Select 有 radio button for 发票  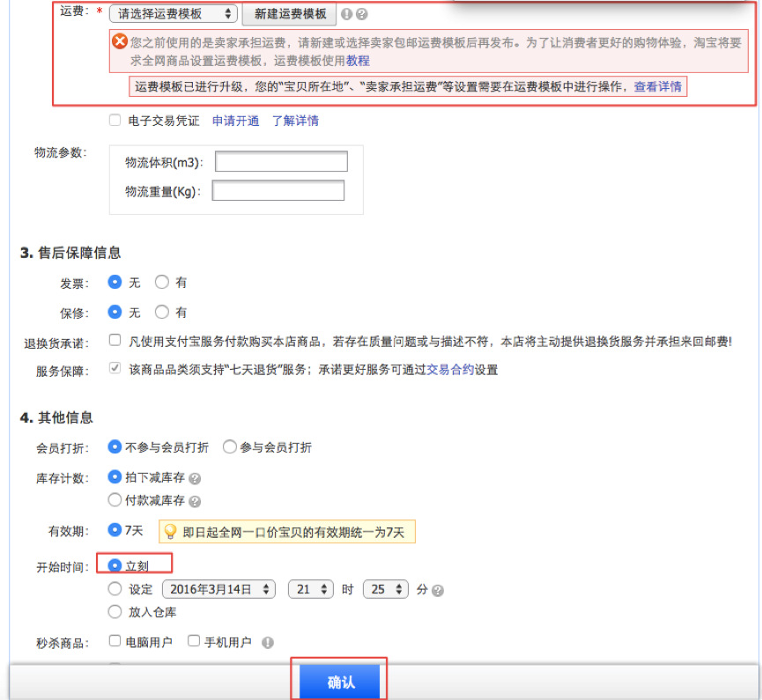(161, 283)
